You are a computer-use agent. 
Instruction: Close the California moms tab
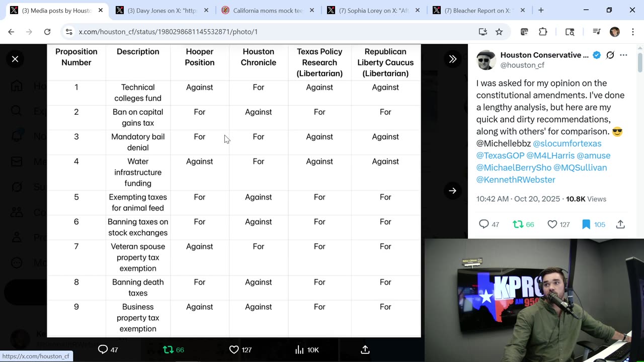[311, 10]
